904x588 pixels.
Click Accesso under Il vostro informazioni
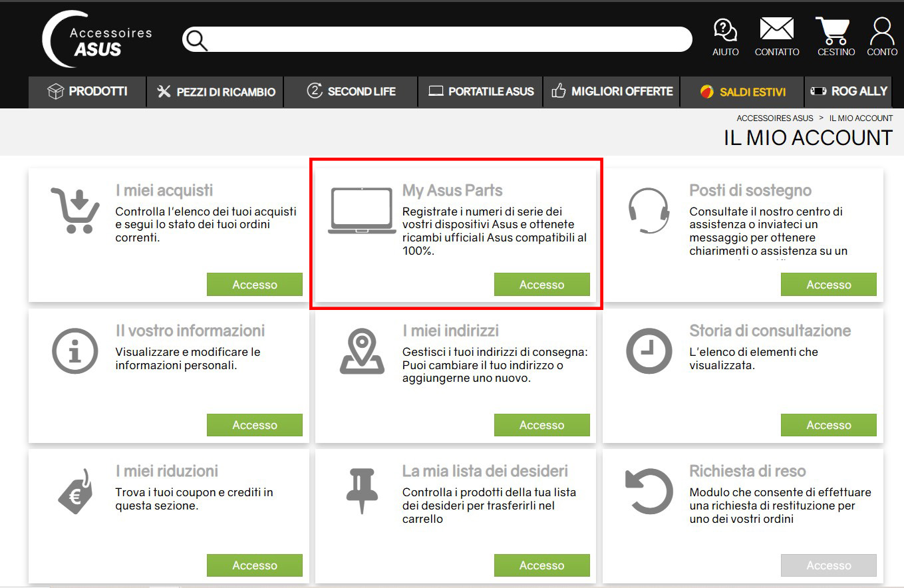(x=255, y=425)
